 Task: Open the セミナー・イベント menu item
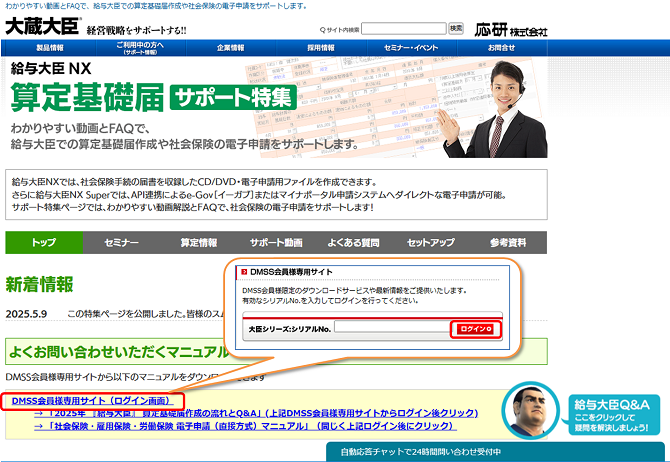click(411, 48)
